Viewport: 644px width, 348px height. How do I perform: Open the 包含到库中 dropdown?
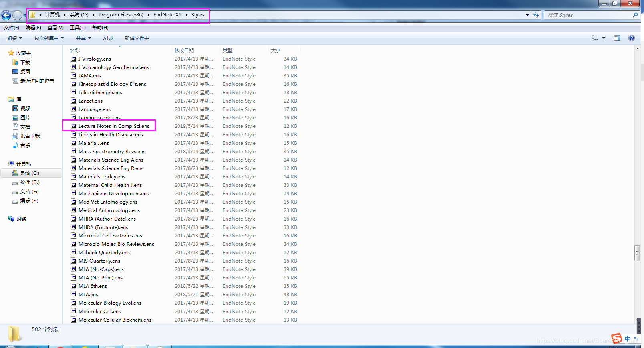[49, 38]
